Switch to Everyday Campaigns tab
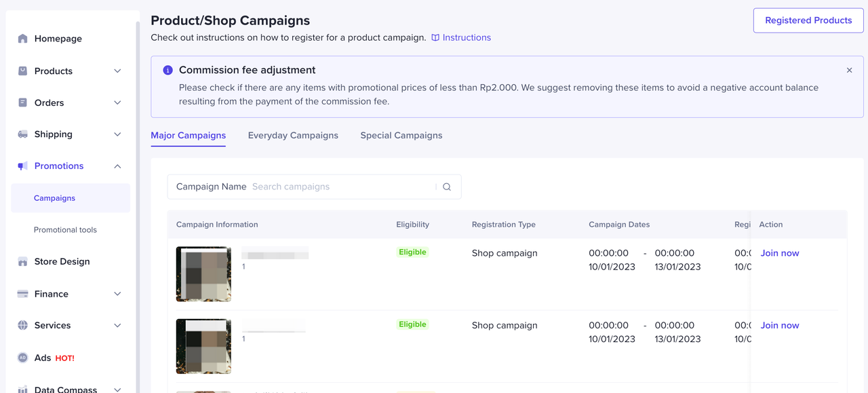 pos(293,135)
